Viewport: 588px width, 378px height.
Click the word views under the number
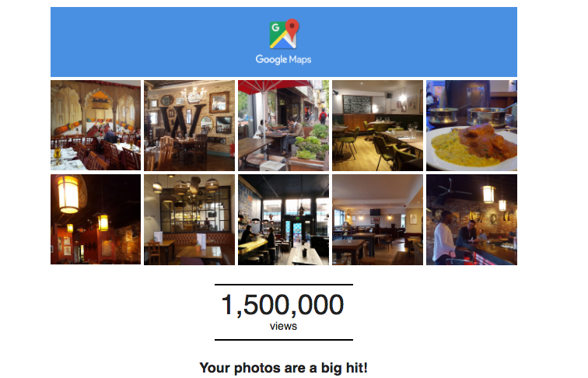[283, 326]
